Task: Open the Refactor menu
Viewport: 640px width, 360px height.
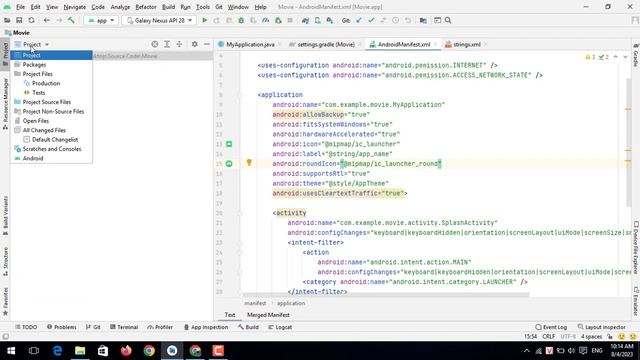Action: (146, 7)
